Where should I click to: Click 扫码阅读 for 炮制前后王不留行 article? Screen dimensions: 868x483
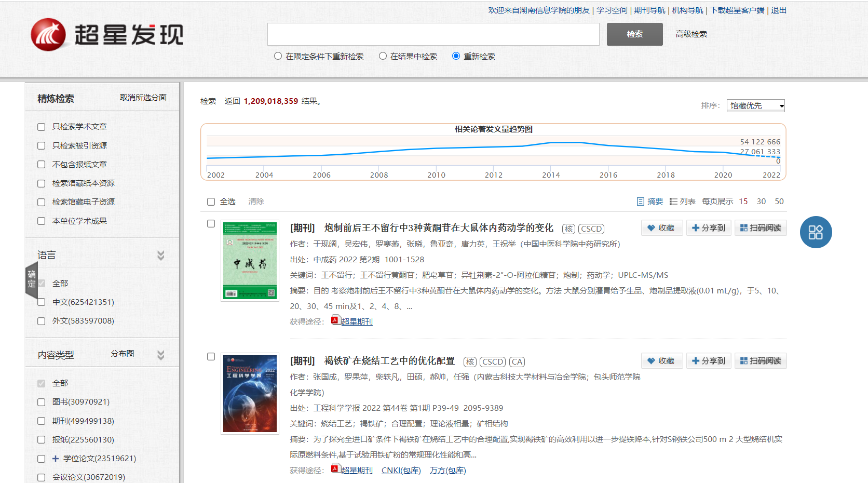pos(761,228)
